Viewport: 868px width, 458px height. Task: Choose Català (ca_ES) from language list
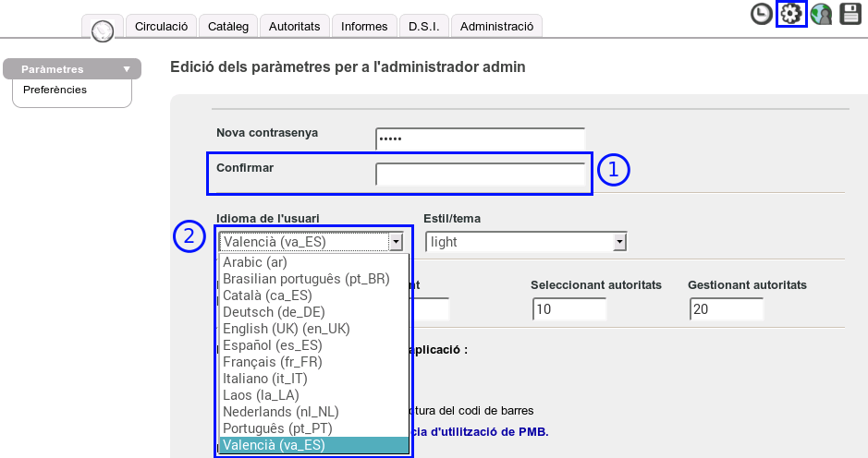click(267, 295)
